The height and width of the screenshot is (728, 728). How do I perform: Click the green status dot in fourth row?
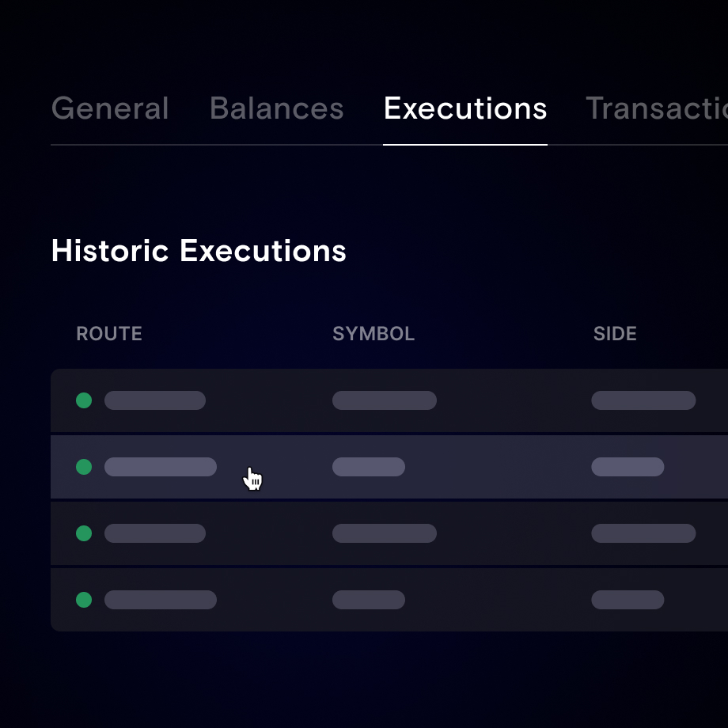click(84, 600)
